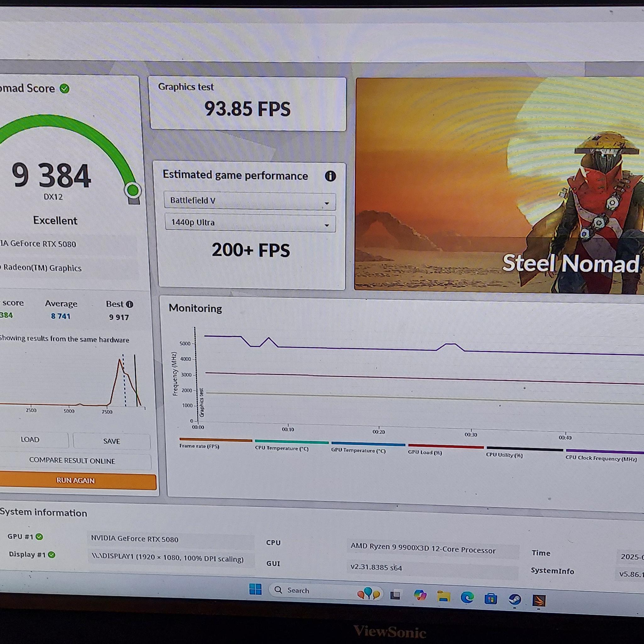Screen dimensions: 644x644
Task: Toggle the CPU Temperature (°C) legend item
Action: (x=291, y=446)
